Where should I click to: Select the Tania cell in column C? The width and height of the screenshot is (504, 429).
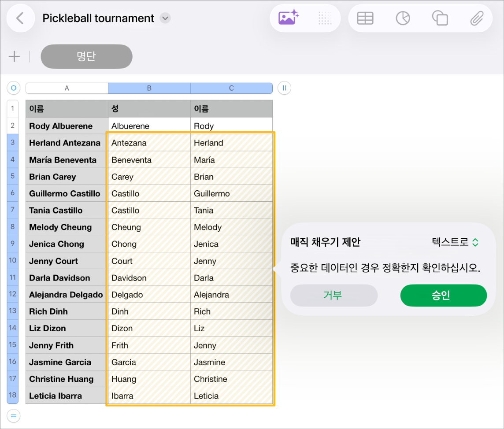click(231, 210)
